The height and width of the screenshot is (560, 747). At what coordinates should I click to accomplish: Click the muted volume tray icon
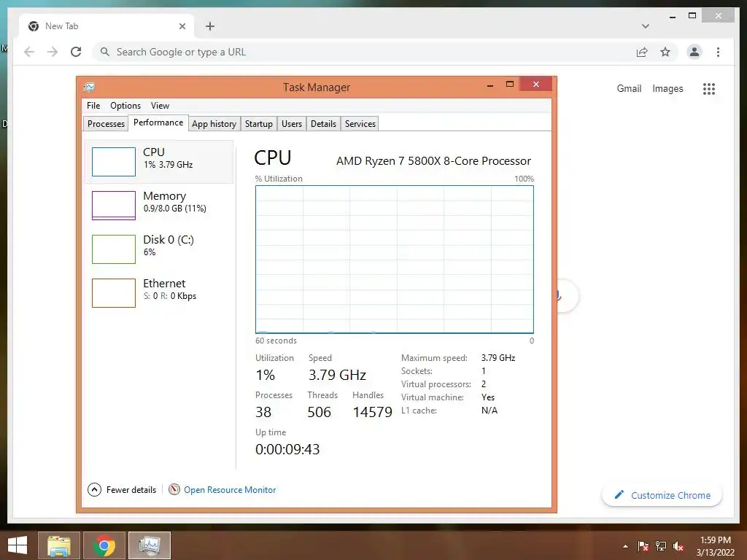coord(678,546)
